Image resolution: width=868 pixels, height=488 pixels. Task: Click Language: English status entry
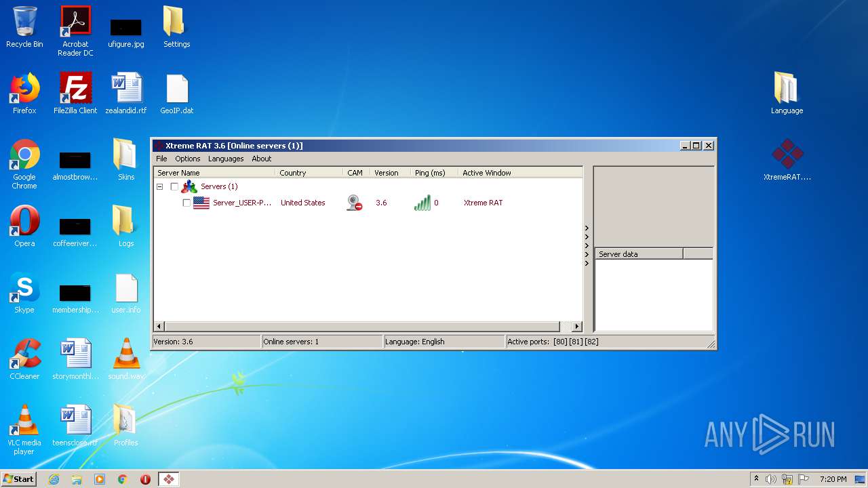tap(444, 342)
